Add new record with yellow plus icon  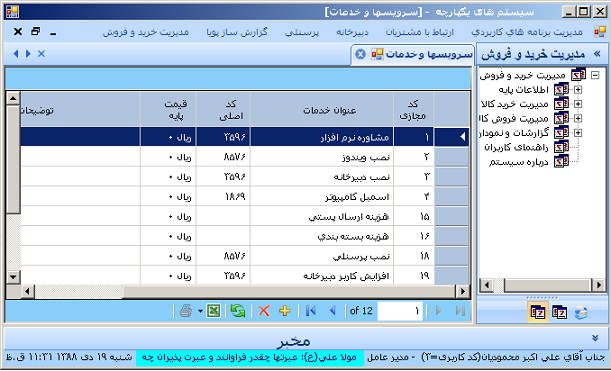[285, 311]
